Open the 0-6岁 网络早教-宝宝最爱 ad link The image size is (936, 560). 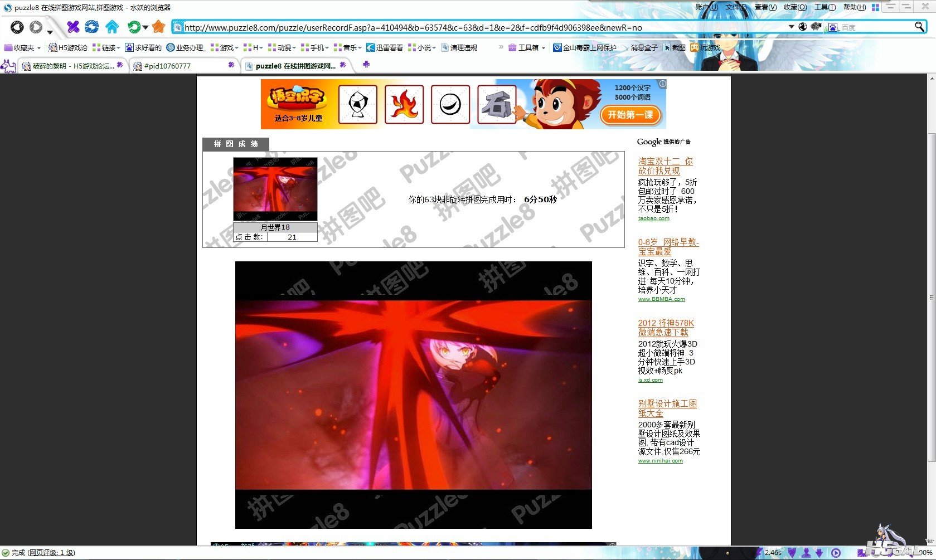[x=668, y=247]
